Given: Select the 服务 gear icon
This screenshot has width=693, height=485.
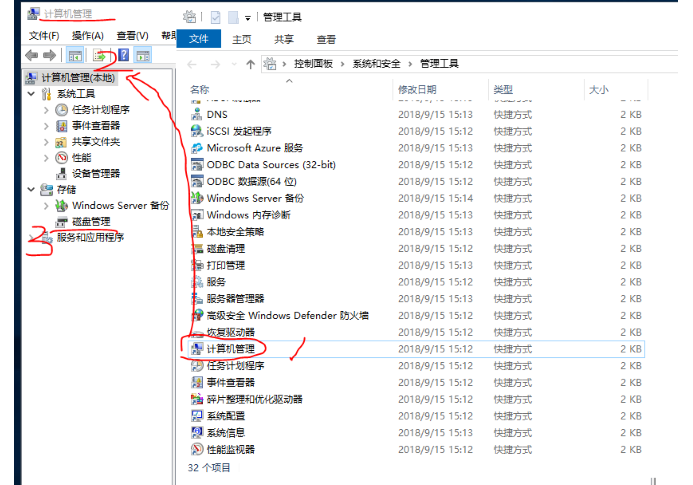Looking at the screenshot, I should 197,282.
